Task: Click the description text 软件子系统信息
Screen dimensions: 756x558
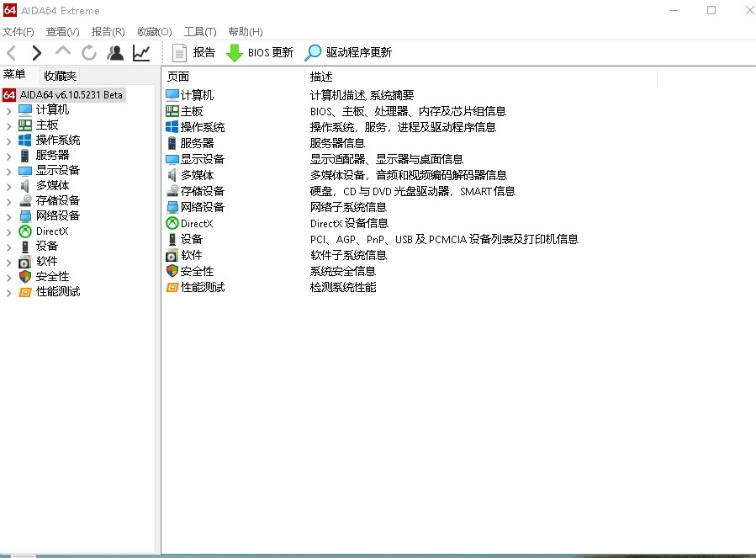Action: click(x=348, y=255)
